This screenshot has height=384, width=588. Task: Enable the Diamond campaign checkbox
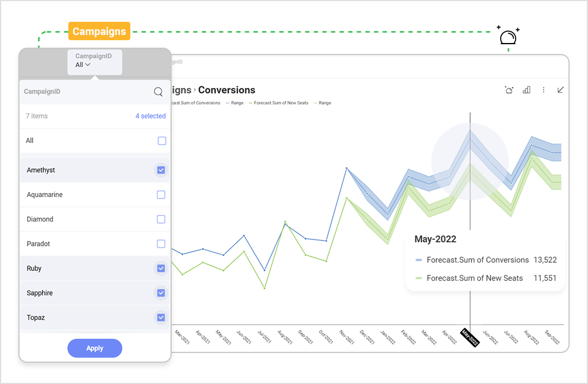point(161,219)
